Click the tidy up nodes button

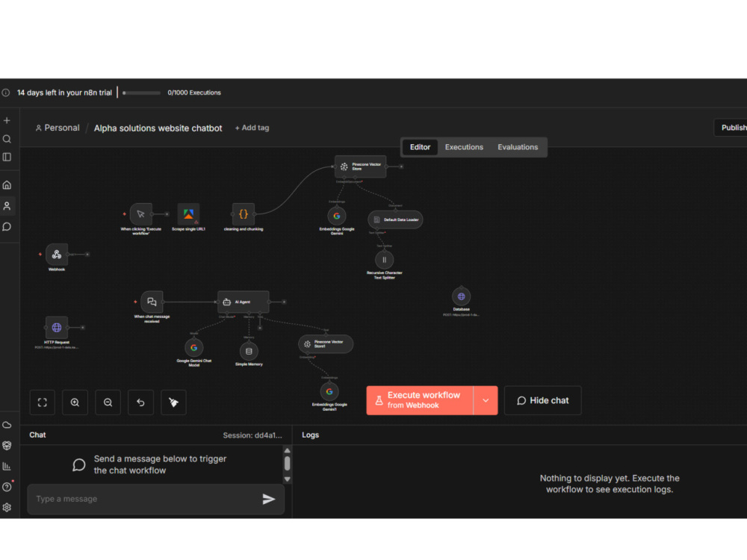pos(173,402)
